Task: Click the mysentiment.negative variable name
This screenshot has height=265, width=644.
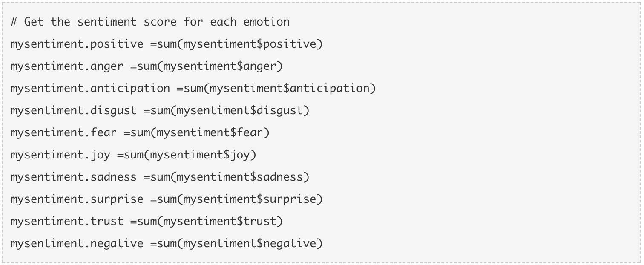Action: (x=77, y=243)
